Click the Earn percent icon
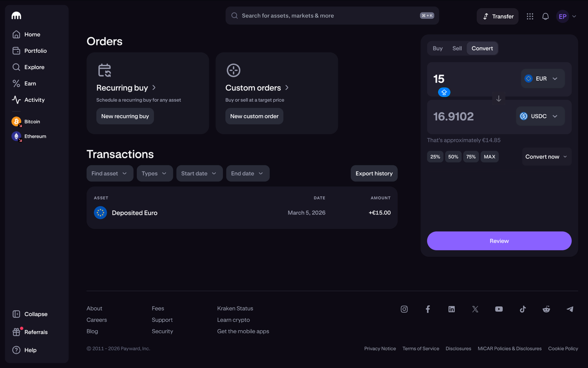Screen dimensions: 588x368 click(16, 84)
